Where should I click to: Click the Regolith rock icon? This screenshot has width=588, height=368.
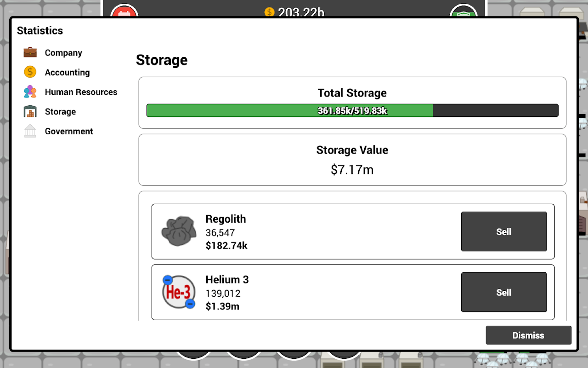tap(179, 231)
